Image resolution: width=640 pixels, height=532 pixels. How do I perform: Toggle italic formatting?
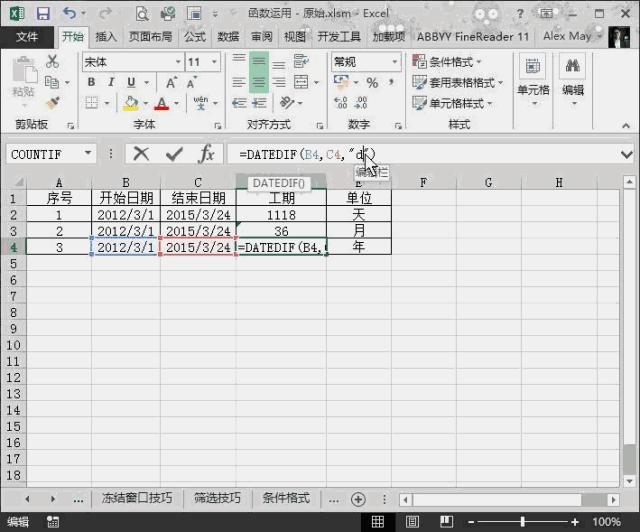coord(111,82)
